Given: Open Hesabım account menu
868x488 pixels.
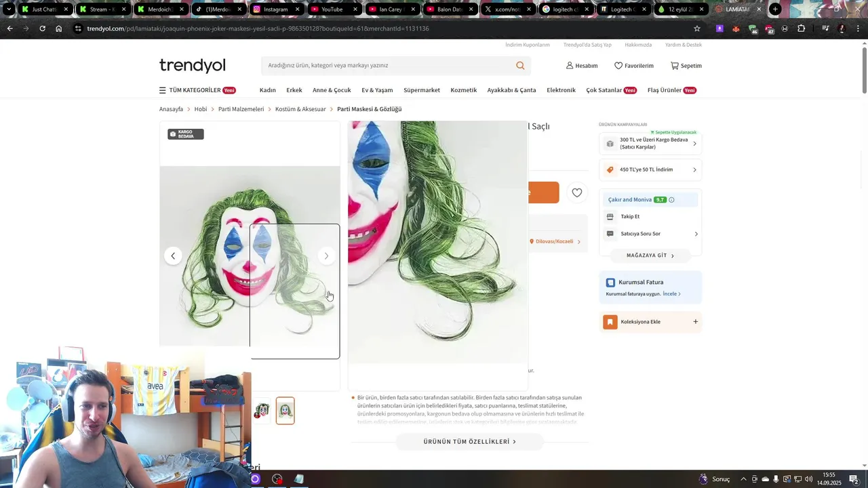Looking at the screenshot, I should point(582,66).
